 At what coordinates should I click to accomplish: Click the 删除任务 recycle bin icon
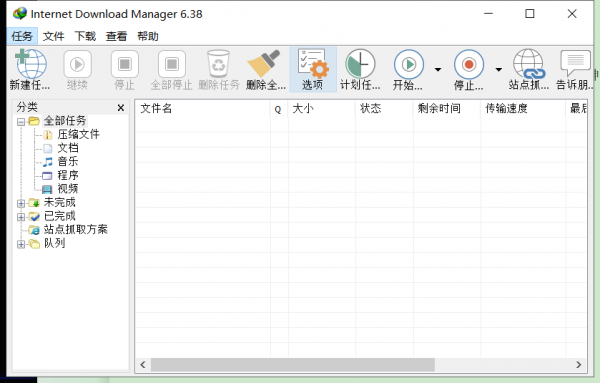(x=218, y=64)
